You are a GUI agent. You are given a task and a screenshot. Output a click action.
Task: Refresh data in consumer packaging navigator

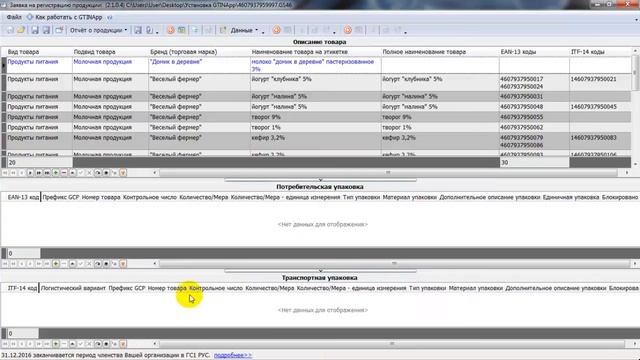(x=98, y=264)
